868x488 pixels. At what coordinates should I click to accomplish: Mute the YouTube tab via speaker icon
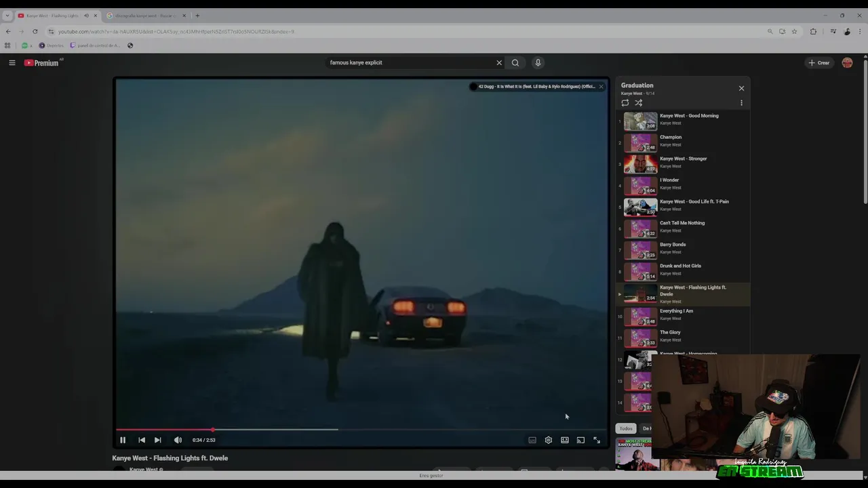point(86,16)
